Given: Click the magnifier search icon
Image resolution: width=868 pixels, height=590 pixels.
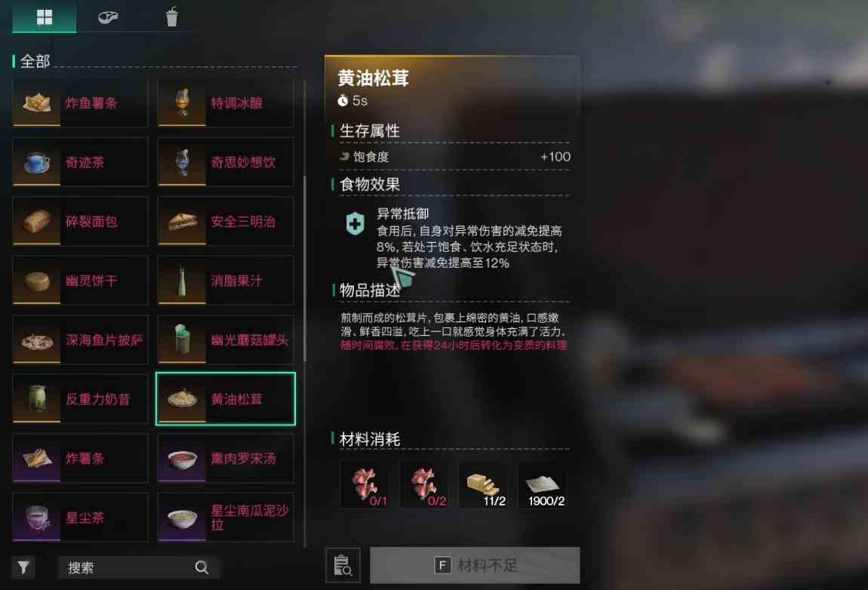Looking at the screenshot, I should (202, 567).
